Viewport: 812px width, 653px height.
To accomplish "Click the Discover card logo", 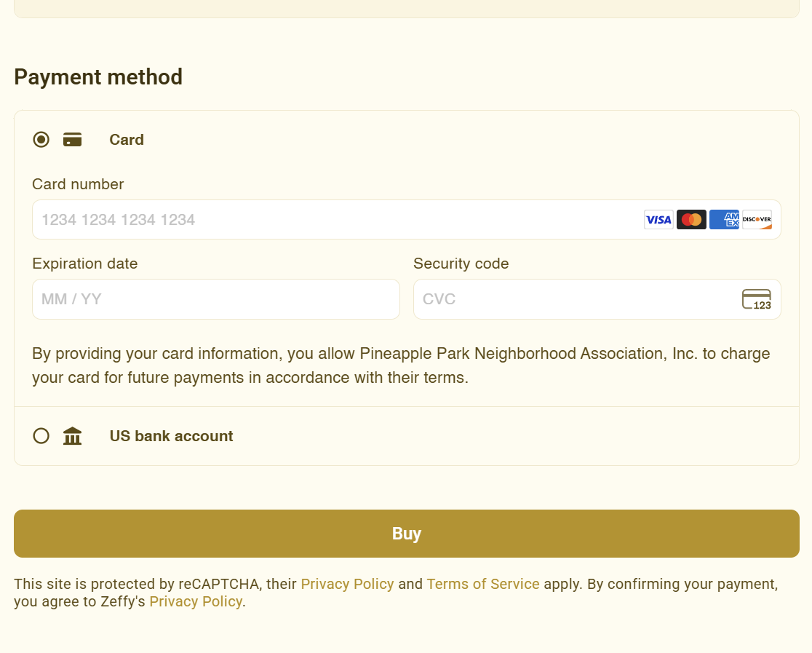I will 757,220.
